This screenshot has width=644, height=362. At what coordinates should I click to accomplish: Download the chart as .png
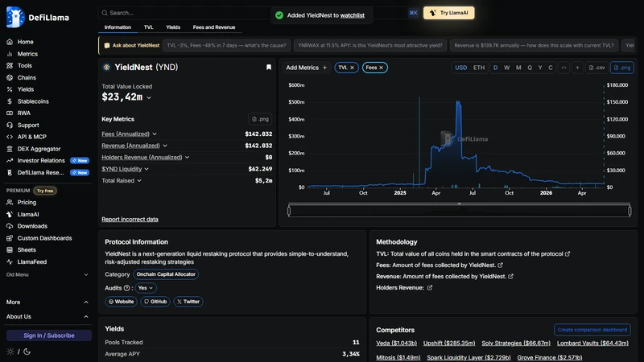click(621, 68)
